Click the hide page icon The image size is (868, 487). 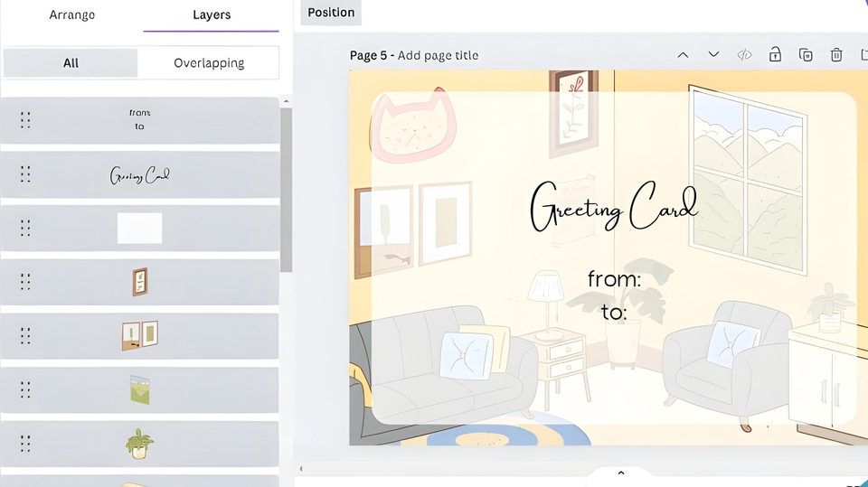pyautogui.click(x=744, y=55)
